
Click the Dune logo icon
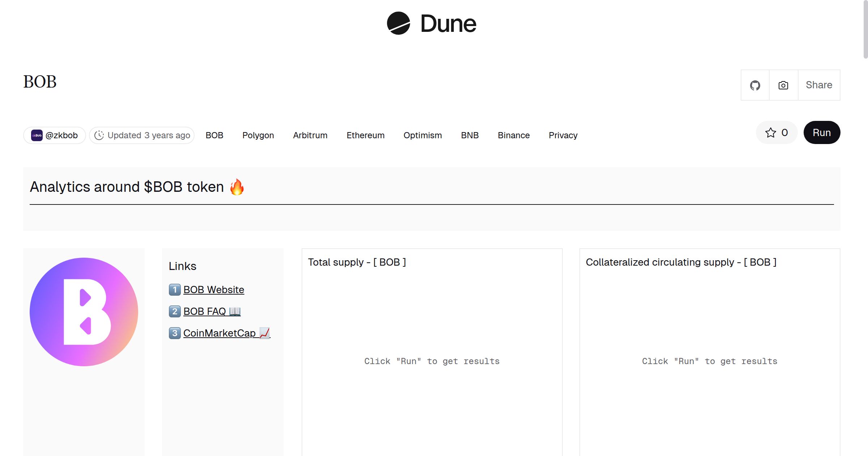(398, 23)
